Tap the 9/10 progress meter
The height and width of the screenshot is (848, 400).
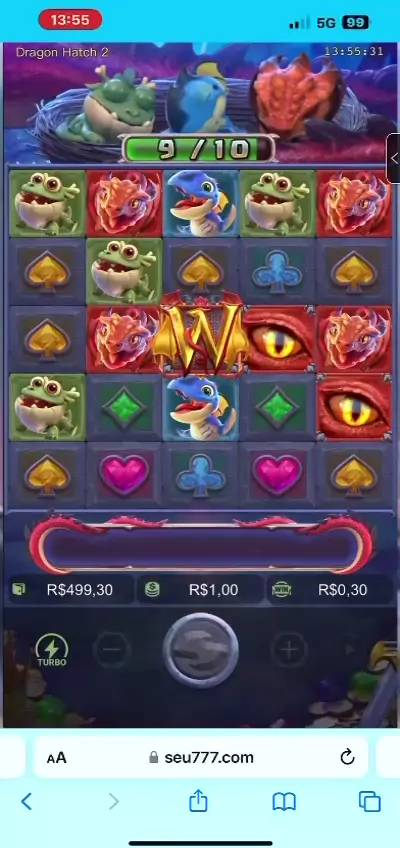point(198,149)
